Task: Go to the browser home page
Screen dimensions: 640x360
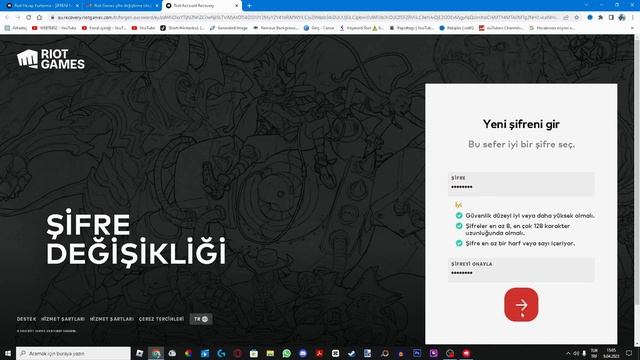Action: (x=39, y=18)
